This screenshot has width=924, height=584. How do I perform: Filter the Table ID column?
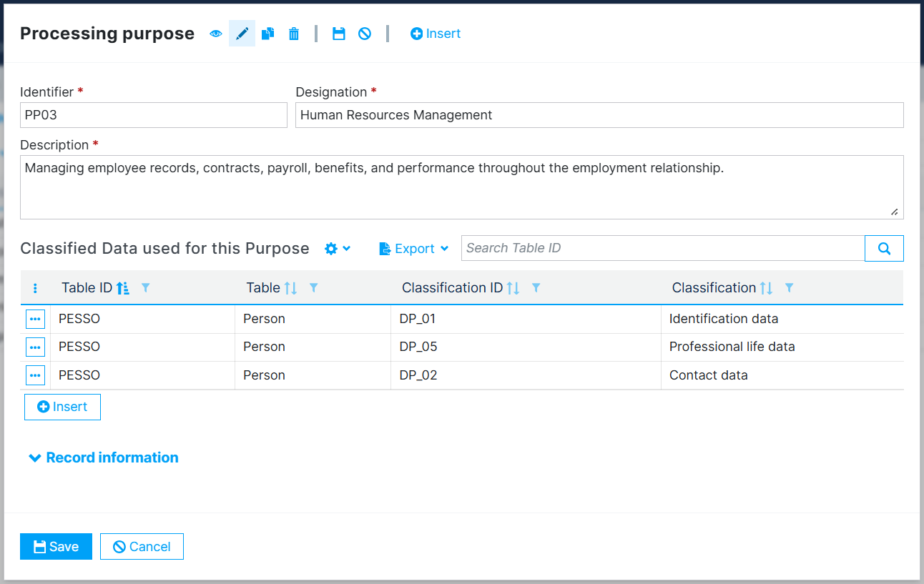point(146,288)
